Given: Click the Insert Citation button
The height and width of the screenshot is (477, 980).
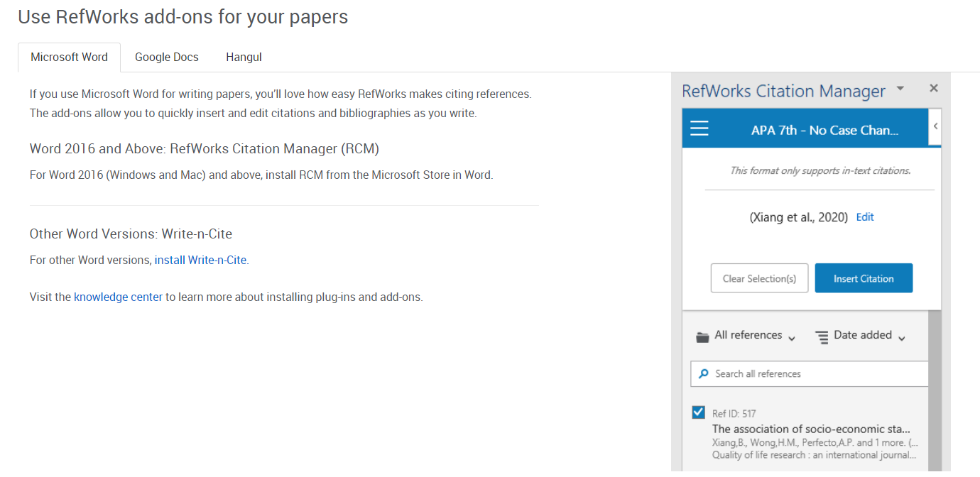Looking at the screenshot, I should (864, 278).
